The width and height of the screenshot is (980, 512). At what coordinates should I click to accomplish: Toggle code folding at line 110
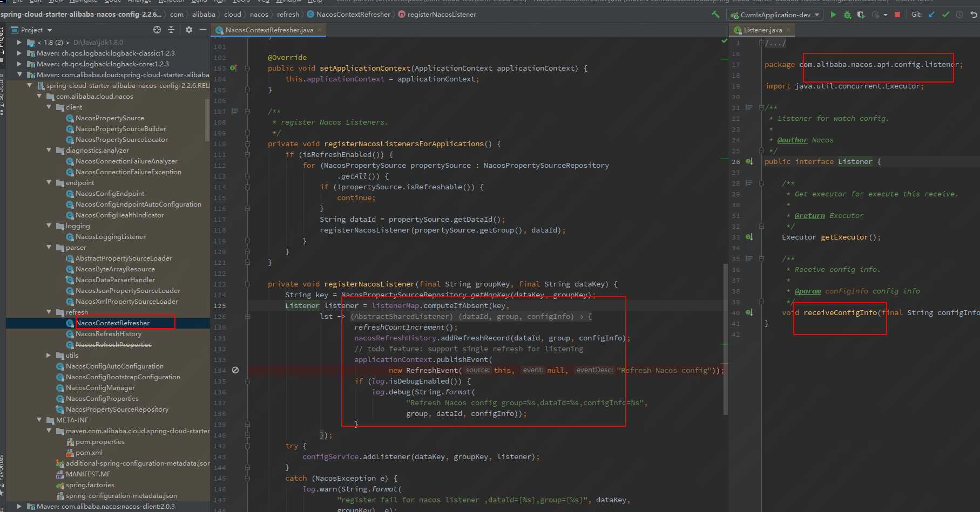[x=247, y=144]
